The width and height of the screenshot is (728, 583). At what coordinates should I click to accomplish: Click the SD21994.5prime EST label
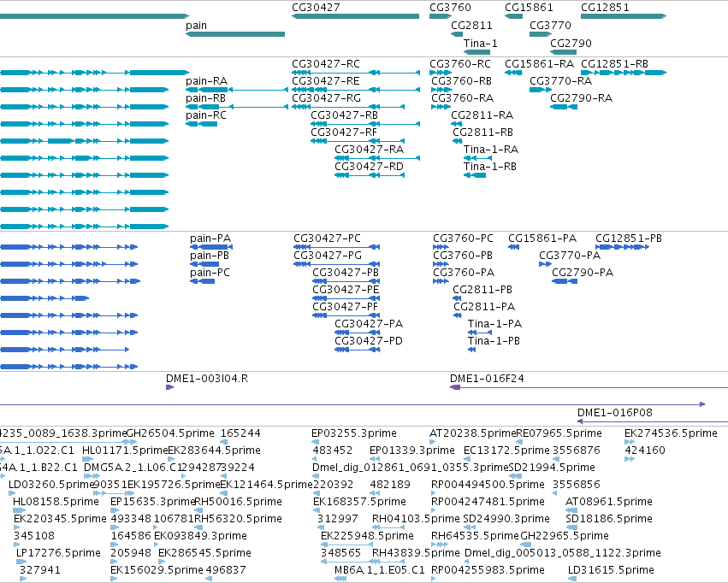[552, 468]
